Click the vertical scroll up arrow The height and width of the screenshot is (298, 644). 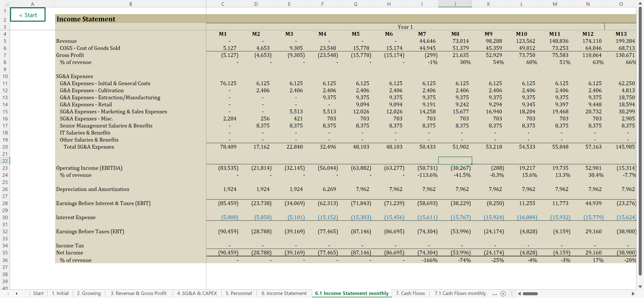[x=640, y=3]
